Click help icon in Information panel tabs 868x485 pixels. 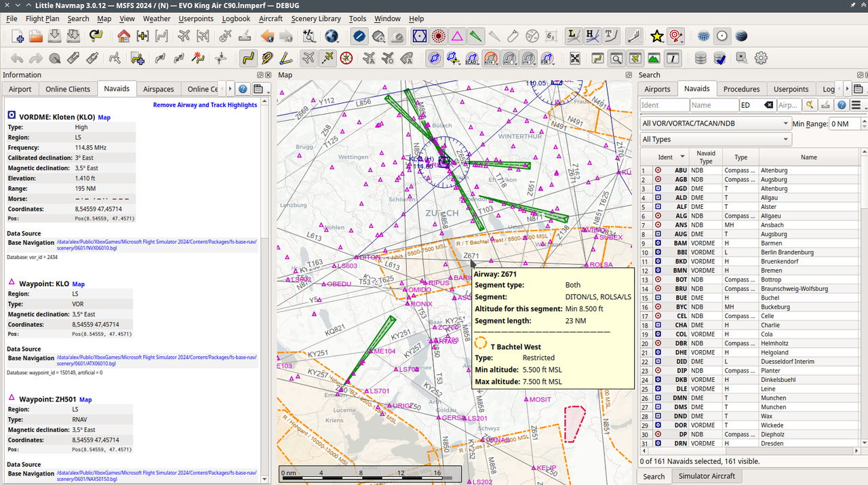point(242,89)
